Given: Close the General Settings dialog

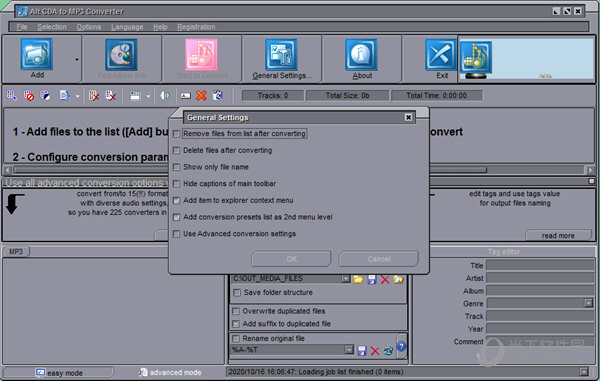Looking at the screenshot, I should click(408, 117).
